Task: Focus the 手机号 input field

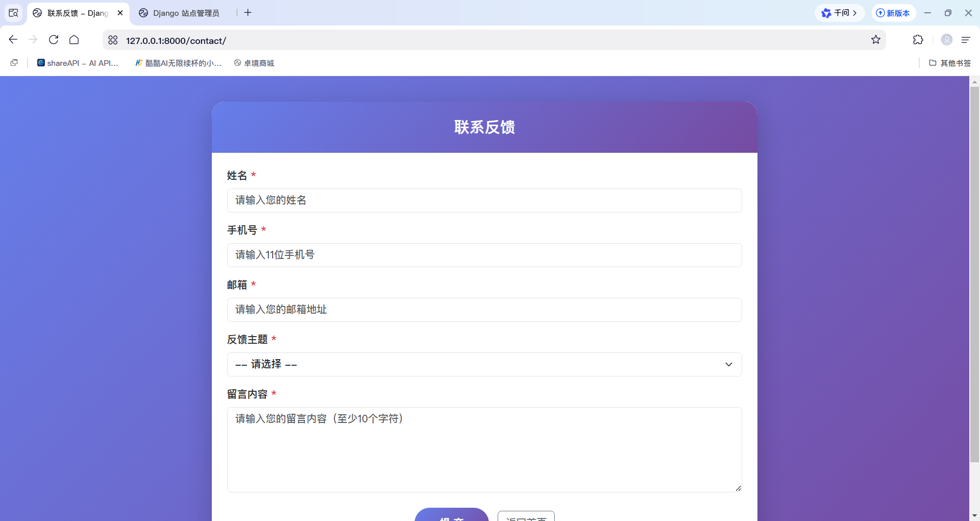Action: [484, 255]
